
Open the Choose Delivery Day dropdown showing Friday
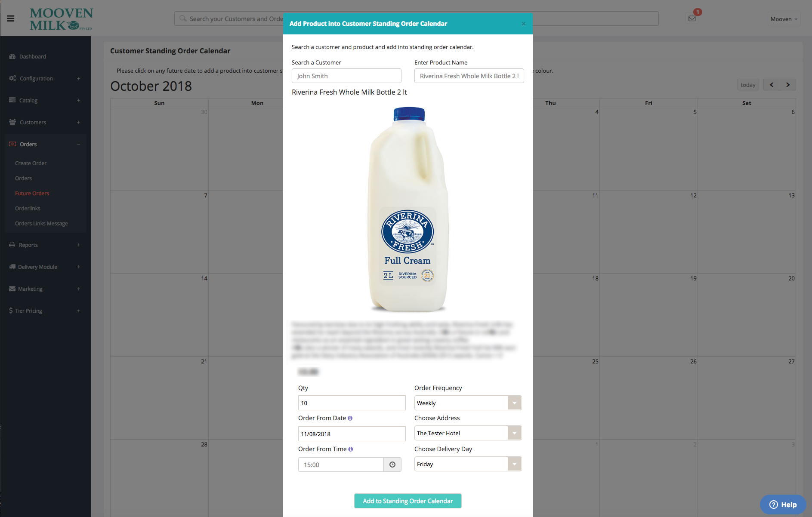[x=468, y=464]
